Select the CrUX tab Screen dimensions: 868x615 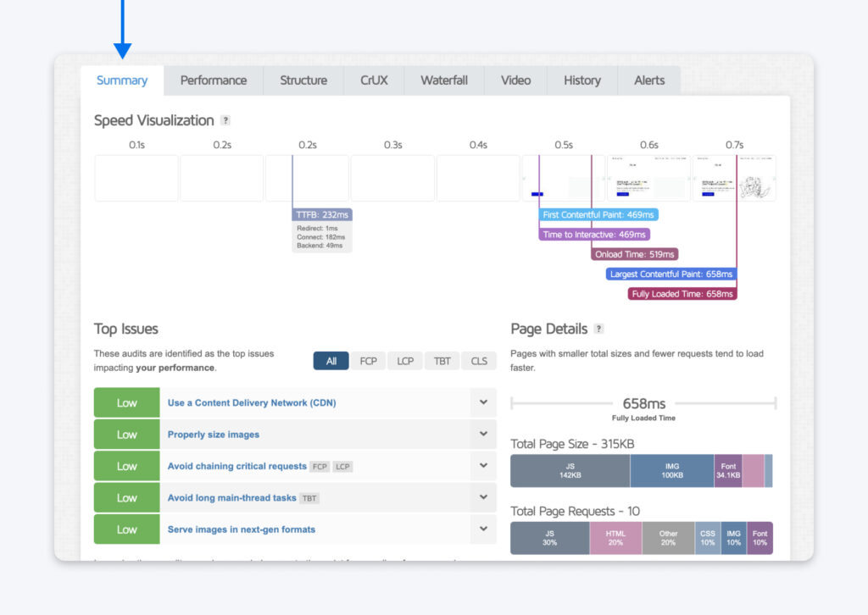(374, 80)
